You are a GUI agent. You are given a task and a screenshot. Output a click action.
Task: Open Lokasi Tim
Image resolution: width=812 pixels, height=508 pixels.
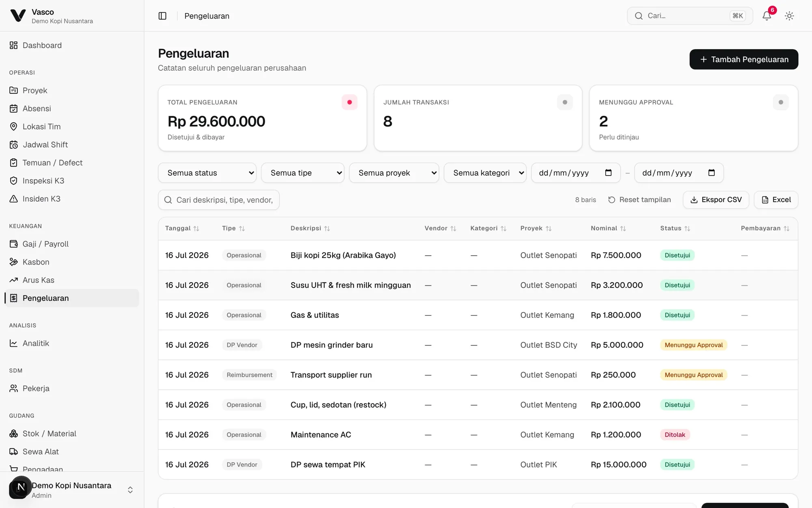click(72, 126)
